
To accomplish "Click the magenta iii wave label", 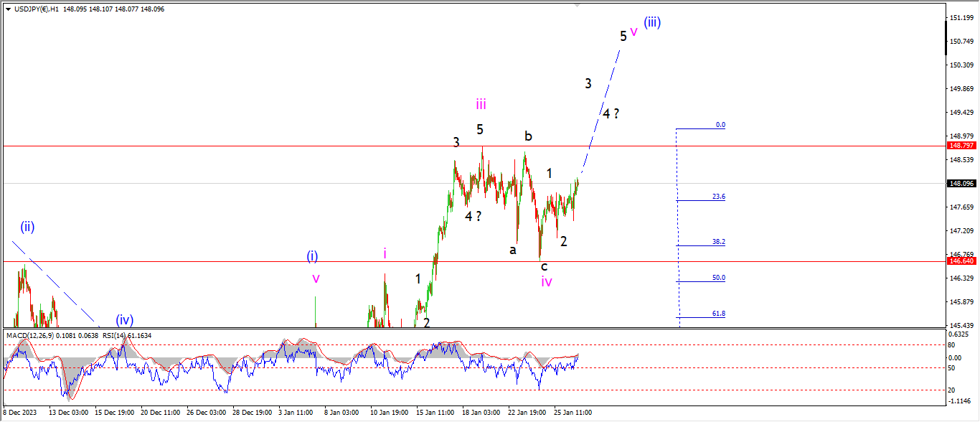I will 481,105.
